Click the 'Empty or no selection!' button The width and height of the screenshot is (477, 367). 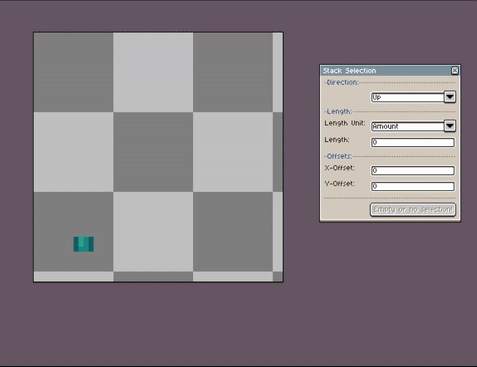coord(413,210)
